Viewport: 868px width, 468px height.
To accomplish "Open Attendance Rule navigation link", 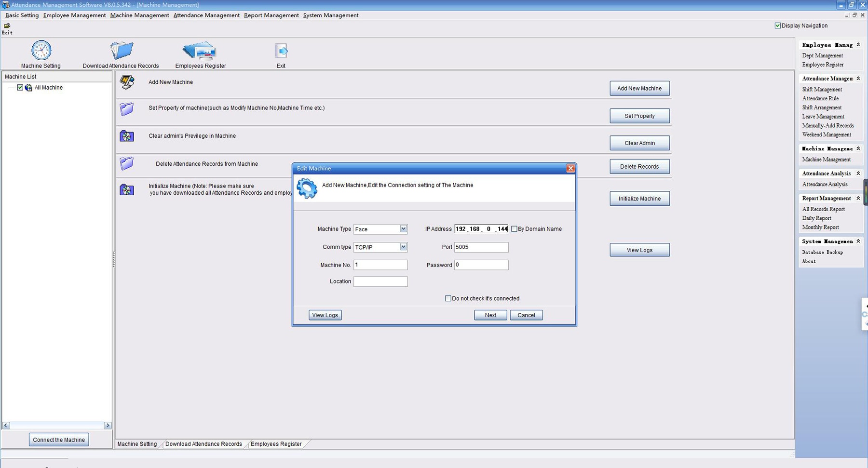I will coord(820,98).
